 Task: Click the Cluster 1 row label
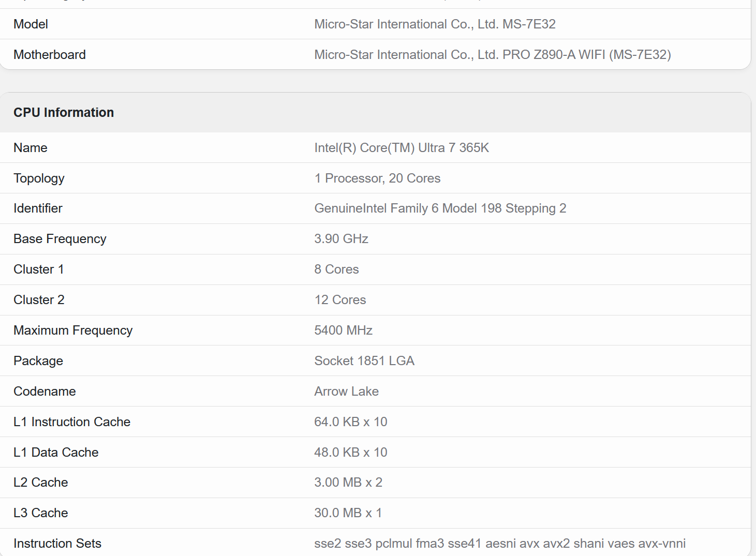tap(38, 269)
